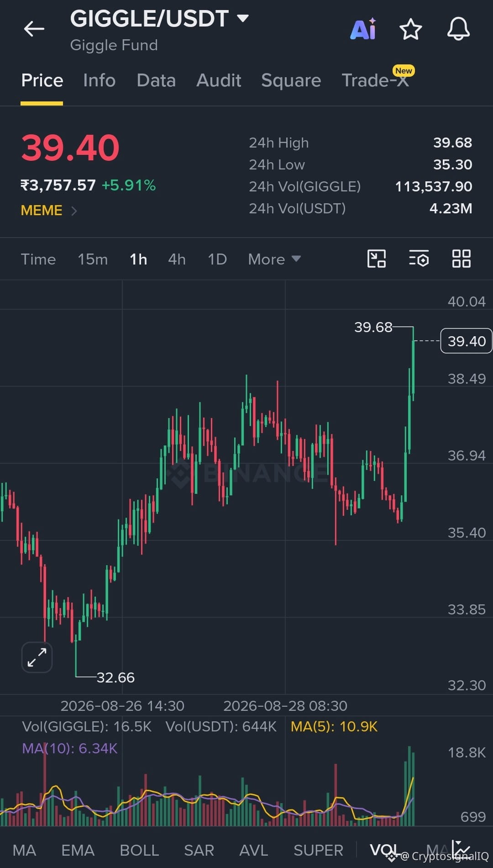Tap the 24h High value 39.68

[x=452, y=143]
